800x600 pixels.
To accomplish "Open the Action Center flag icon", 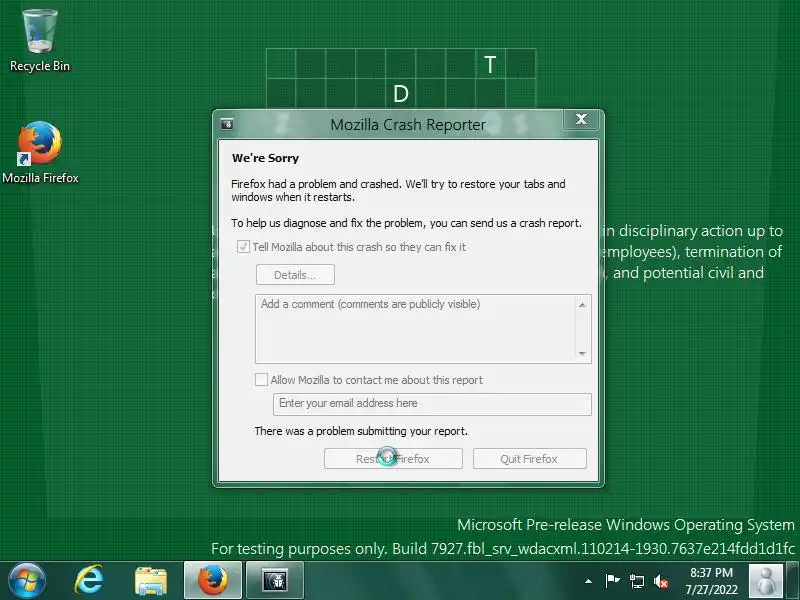I will point(612,581).
